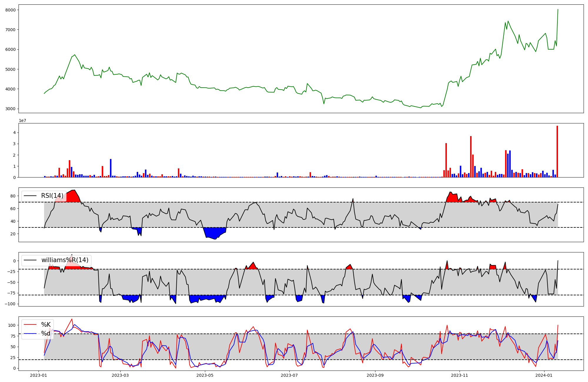
Task: Click the red %K legend line sample
Action: [x=30, y=325]
